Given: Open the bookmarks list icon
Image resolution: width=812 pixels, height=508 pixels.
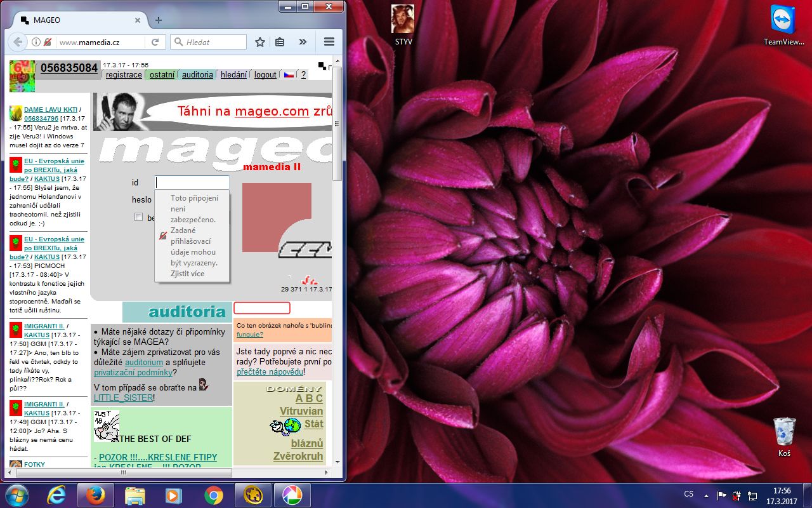Looking at the screenshot, I should coord(280,42).
